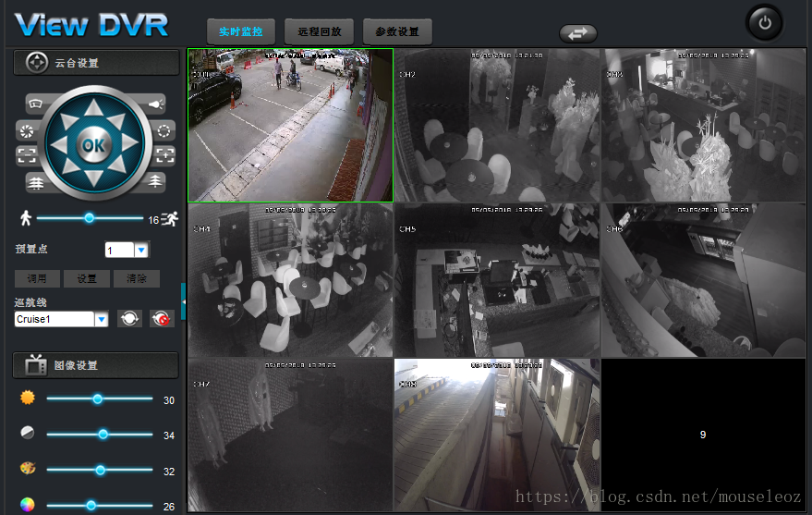Open the 参数设置 tab
Viewport: 812px width, 515px height.
(396, 32)
